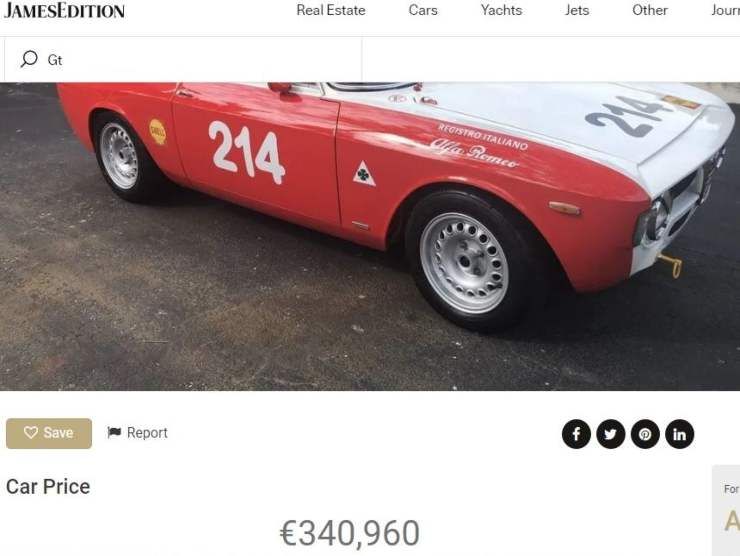
Task: Open the Cars menu
Action: coord(423,10)
